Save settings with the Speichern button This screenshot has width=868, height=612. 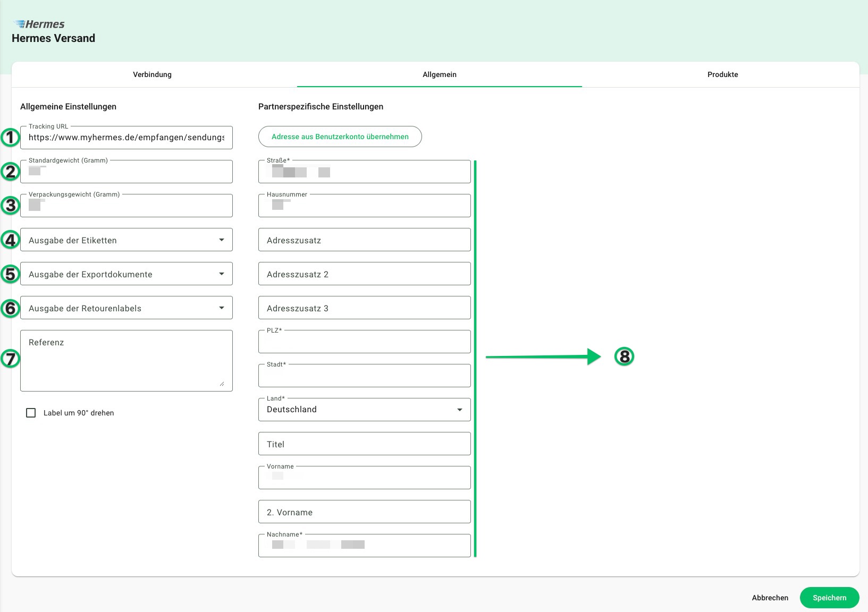(830, 598)
